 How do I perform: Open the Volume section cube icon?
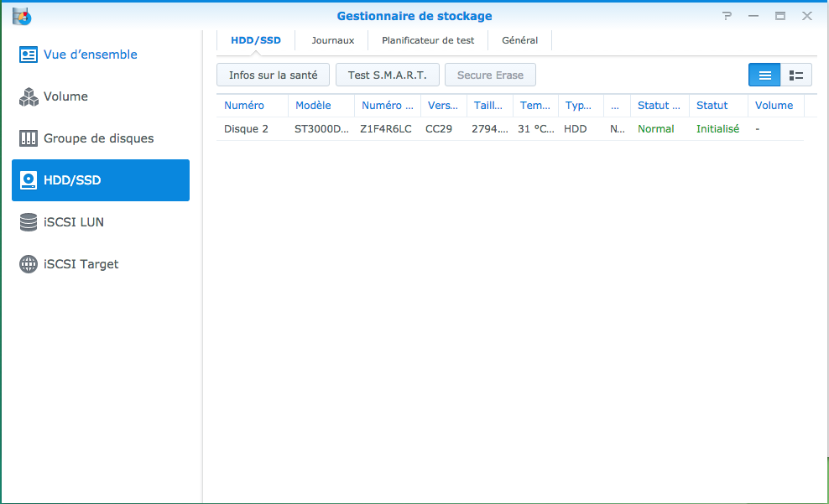point(29,96)
